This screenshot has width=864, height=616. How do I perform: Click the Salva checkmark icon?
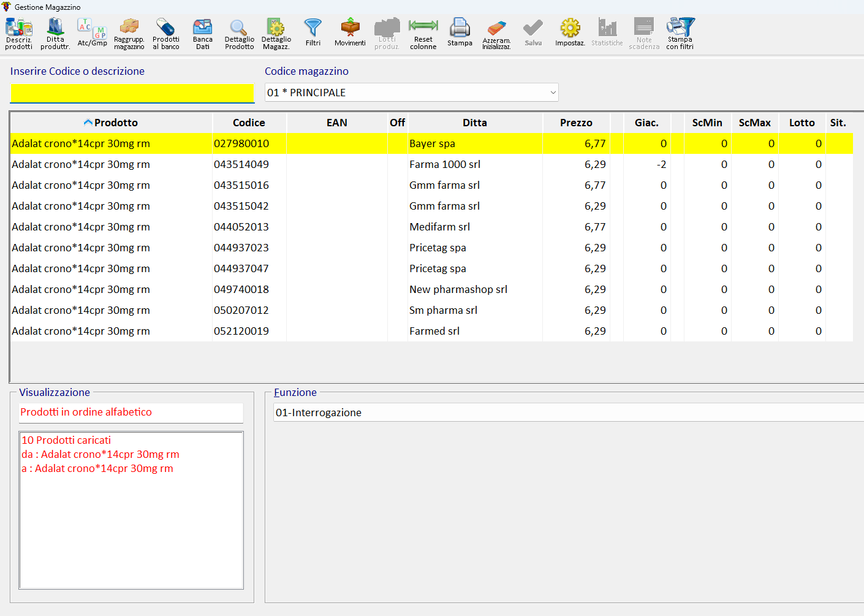coord(534,34)
